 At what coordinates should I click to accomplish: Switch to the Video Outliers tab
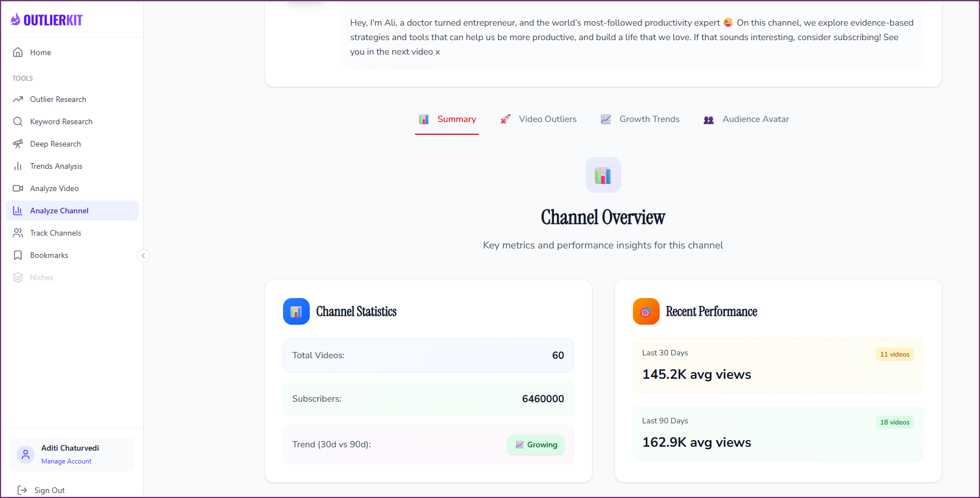(x=539, y=119)
